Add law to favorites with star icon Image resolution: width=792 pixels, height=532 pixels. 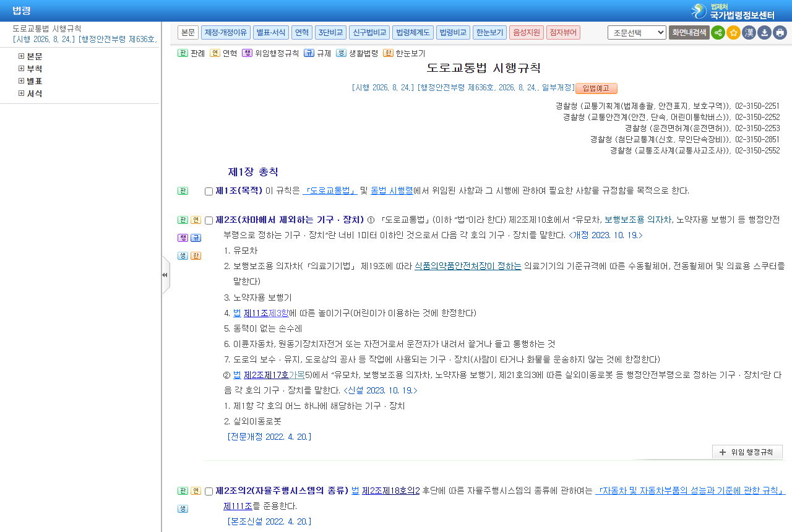733,32
